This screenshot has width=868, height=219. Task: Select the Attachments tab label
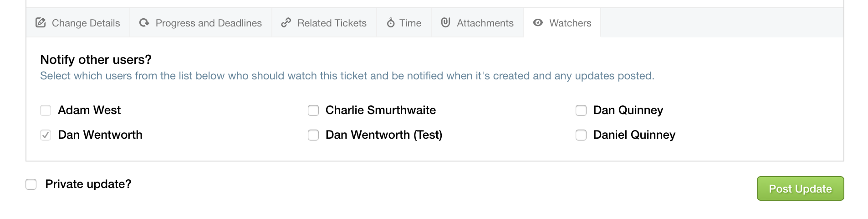485,23
